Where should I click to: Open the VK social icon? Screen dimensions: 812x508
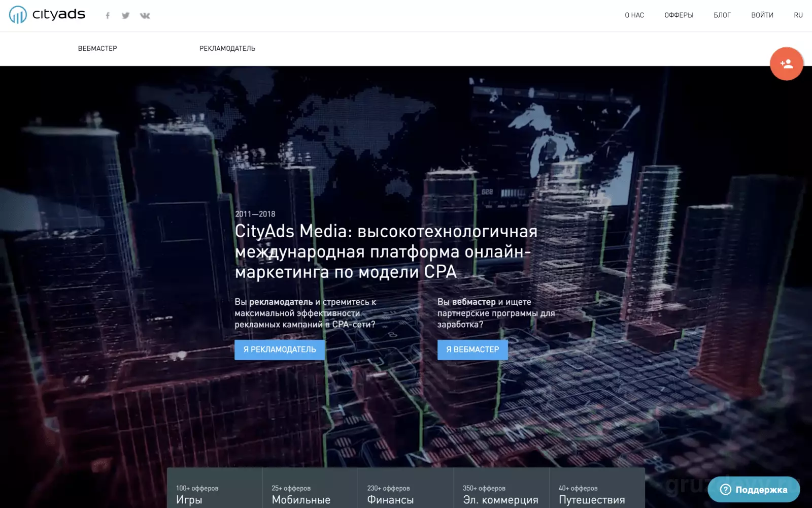(145, 15)
